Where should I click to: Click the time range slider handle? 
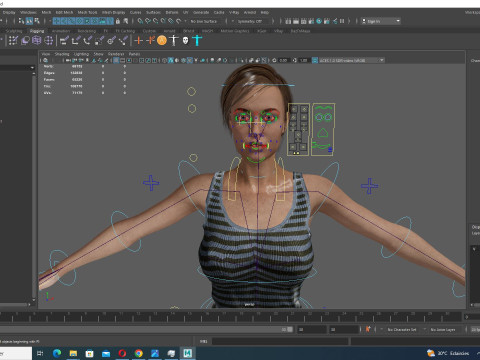coord(290,329)
